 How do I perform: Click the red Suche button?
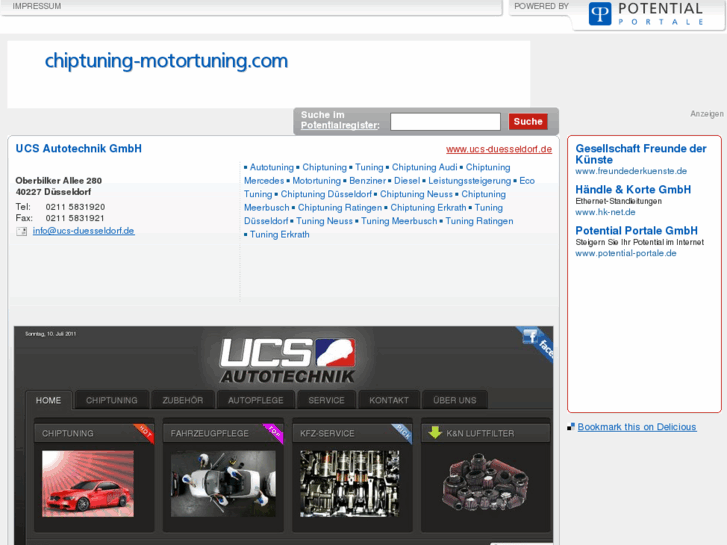(x=528, y=122)
